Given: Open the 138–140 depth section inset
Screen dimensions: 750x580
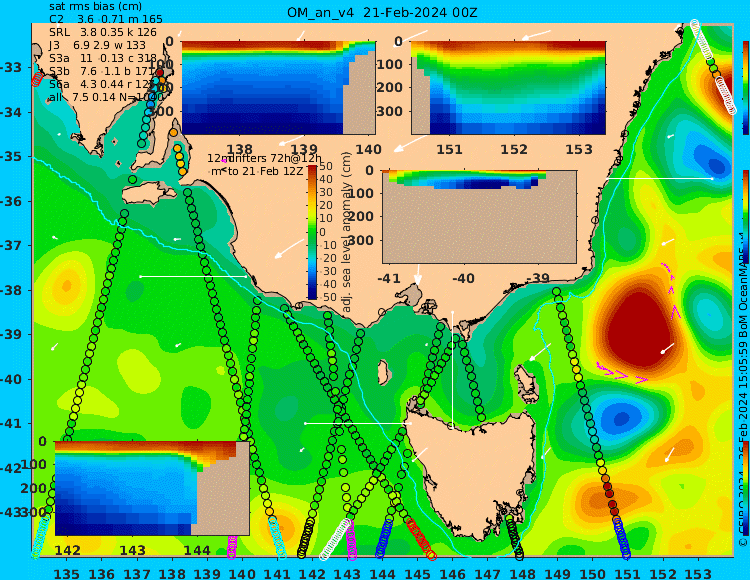Looking at the screenshot, I should tap(278, 88).
